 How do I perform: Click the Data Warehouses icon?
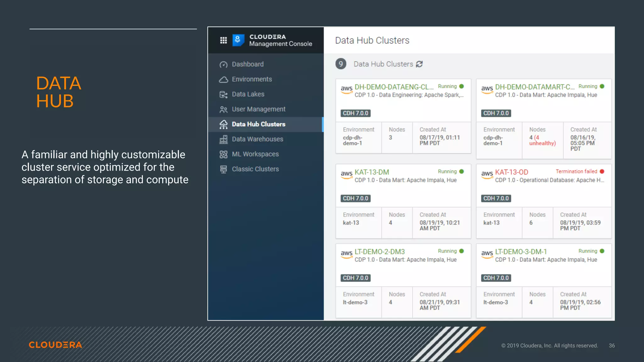click(223, 139)
